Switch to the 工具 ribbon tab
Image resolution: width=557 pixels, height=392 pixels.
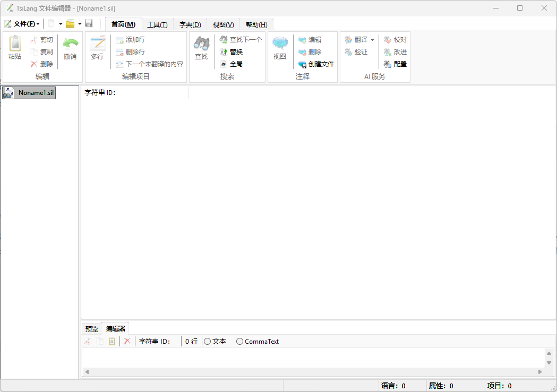pyautogui.click(x=157, y=24)
